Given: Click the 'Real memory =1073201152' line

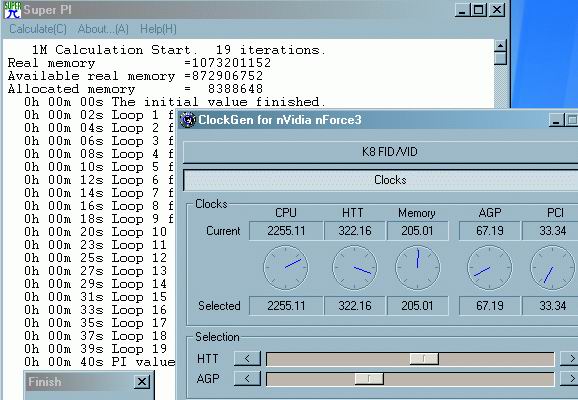Looking at the screenshot, I should [x=139, y=63].
